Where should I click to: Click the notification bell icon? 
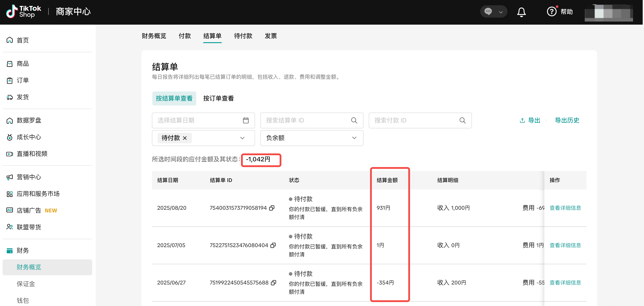521,12
